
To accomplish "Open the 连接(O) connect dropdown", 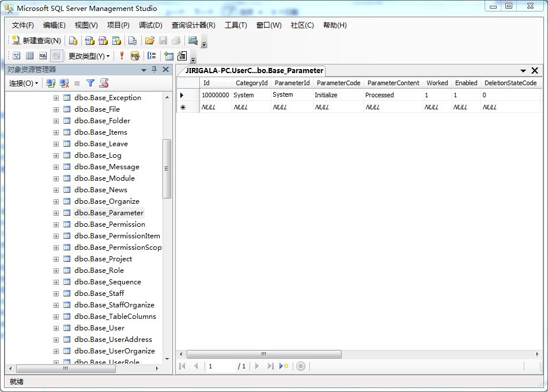I will tap(24, 83).
